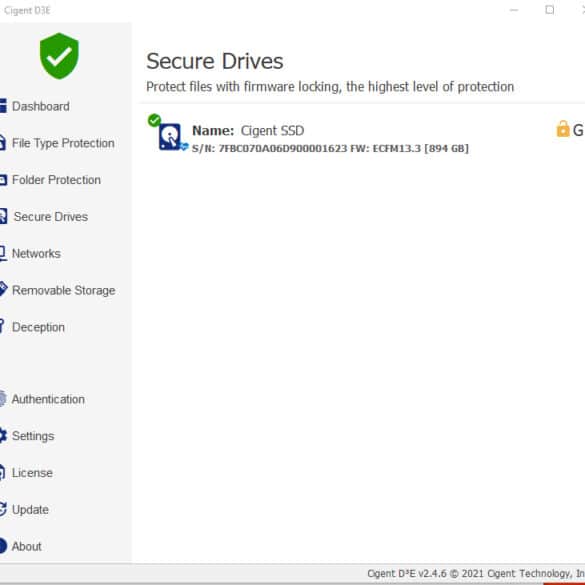Viewport: 585px width, 585px height.
Task: Click the Removable Storage tag icon
Action: pos(3,289)
